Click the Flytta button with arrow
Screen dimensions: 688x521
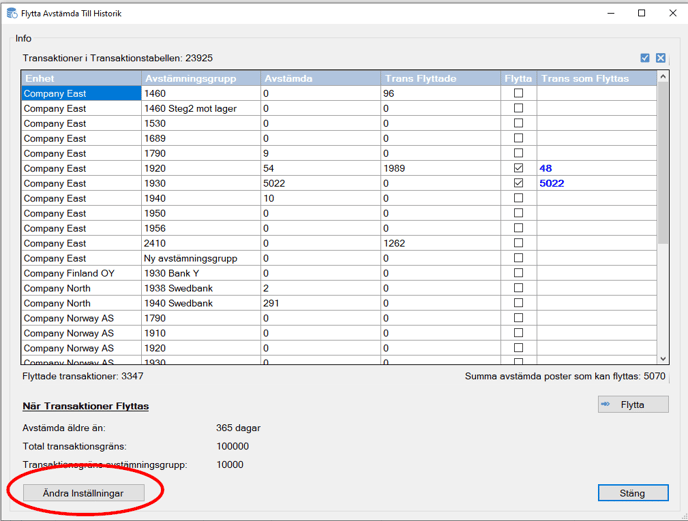pyautogui.click(x=633, y=404)
